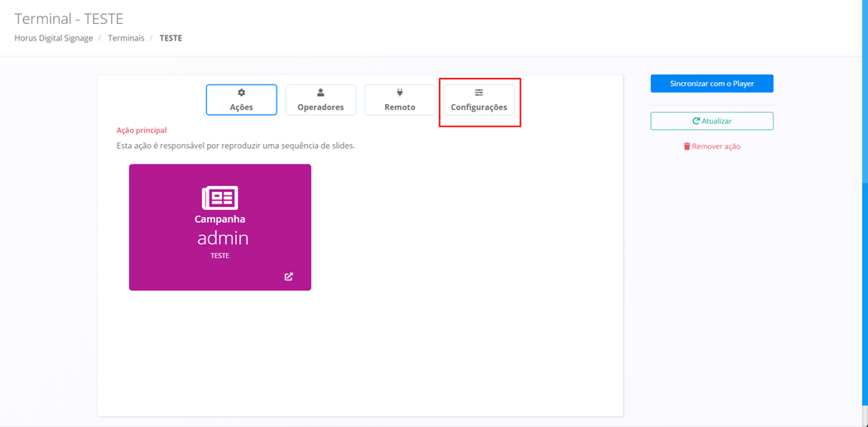Select the Remoto tab label

399,108
